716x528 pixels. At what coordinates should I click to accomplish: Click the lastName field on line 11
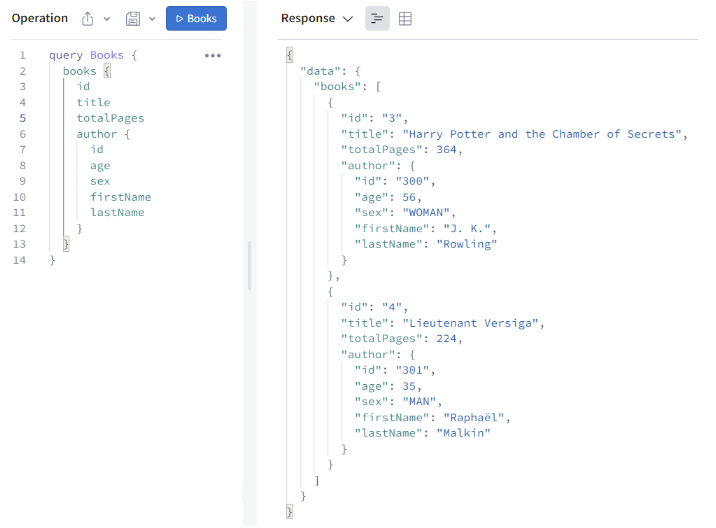(117, 212)
